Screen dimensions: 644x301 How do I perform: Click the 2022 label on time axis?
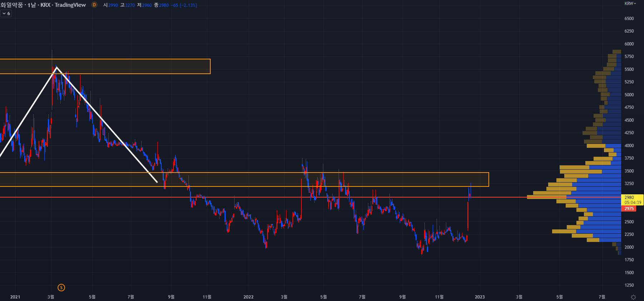click(x=248, y=297)
